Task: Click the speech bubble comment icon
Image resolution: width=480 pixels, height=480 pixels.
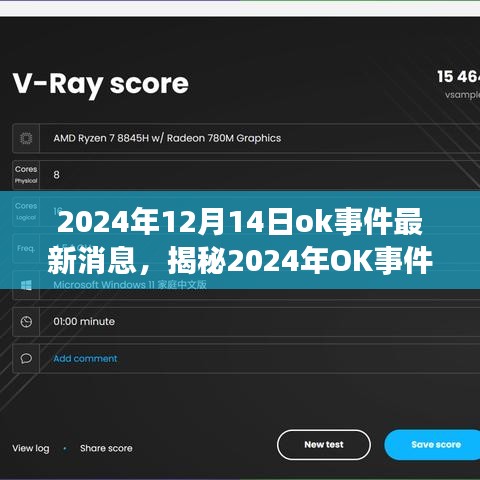Action: click(26, 358)
